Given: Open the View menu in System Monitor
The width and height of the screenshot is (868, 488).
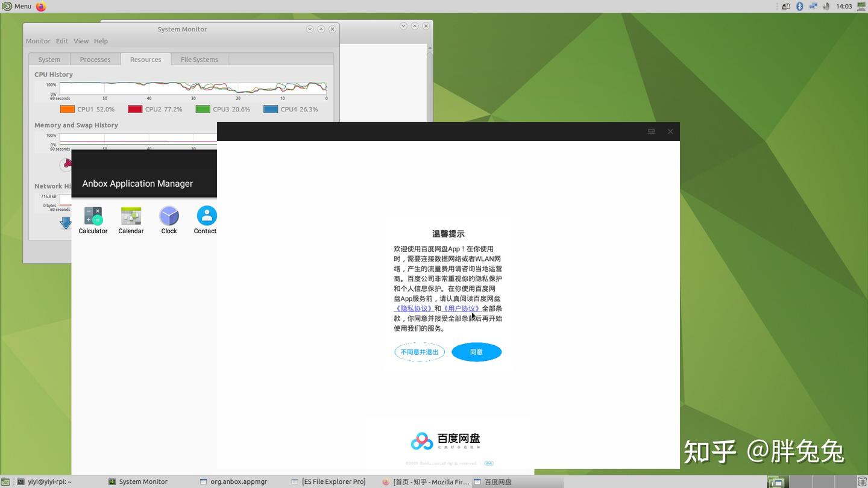Looking at the screenshot, I should click(x=81, y=40).
